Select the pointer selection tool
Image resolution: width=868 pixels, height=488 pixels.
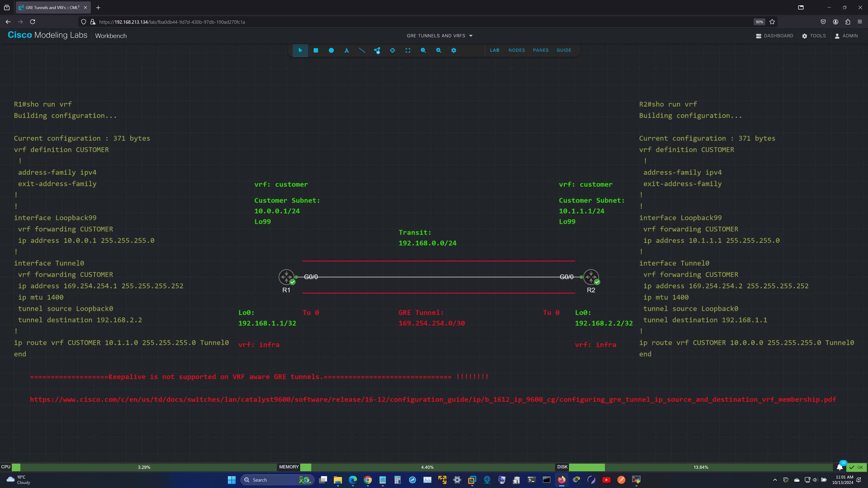pos(300,50)
